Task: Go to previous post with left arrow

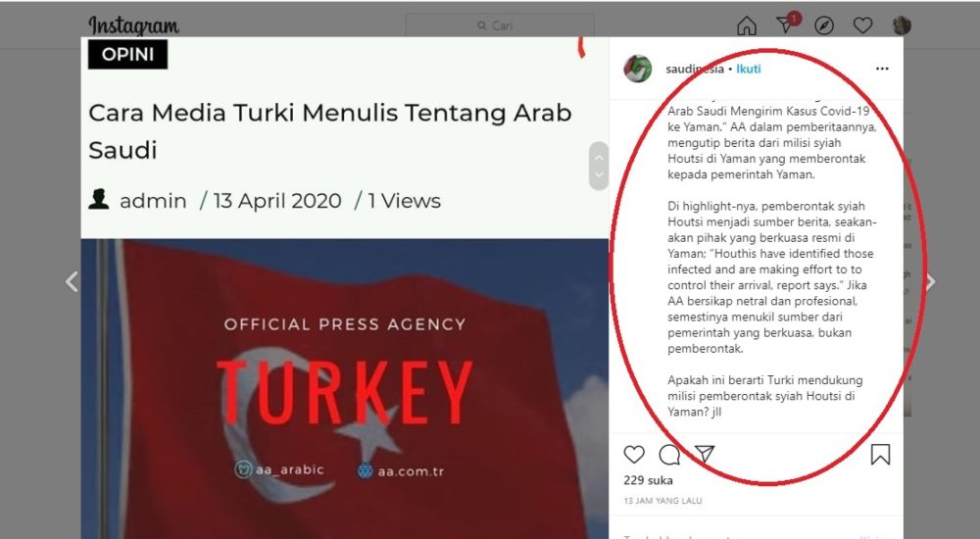Action: pos(72,281)
